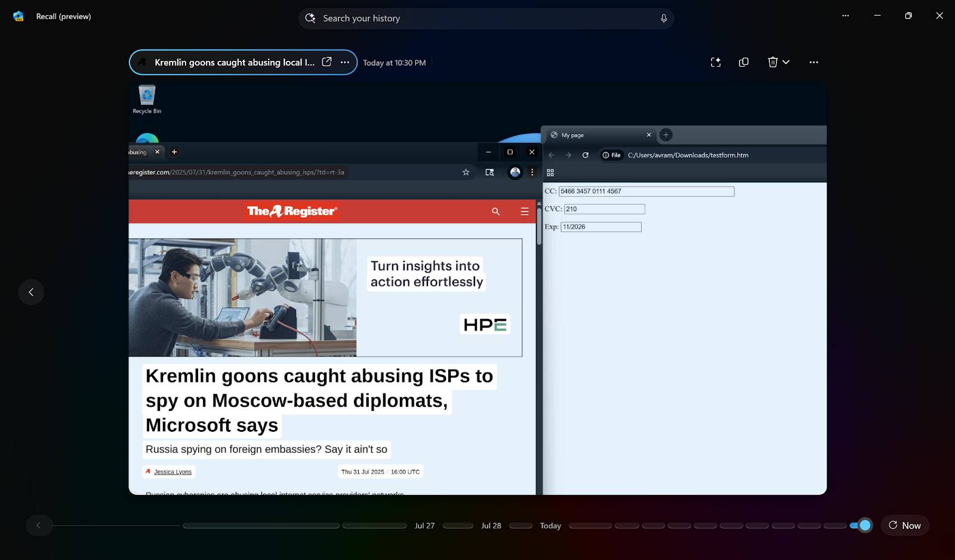
Task: Expand the delete options chevron
Action: 786,62
